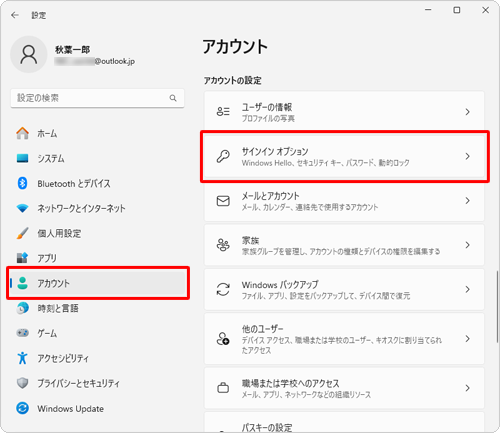The width and height of the screenshot is (500, 433).
Task: Open the サインイン オプション card
Action: coord(344,156)
